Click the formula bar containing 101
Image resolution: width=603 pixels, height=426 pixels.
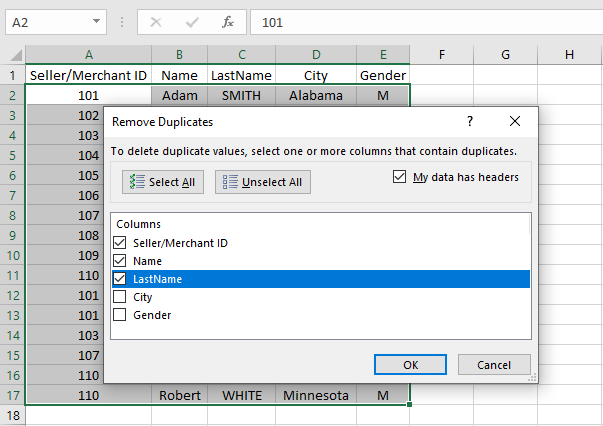[426, 22]
